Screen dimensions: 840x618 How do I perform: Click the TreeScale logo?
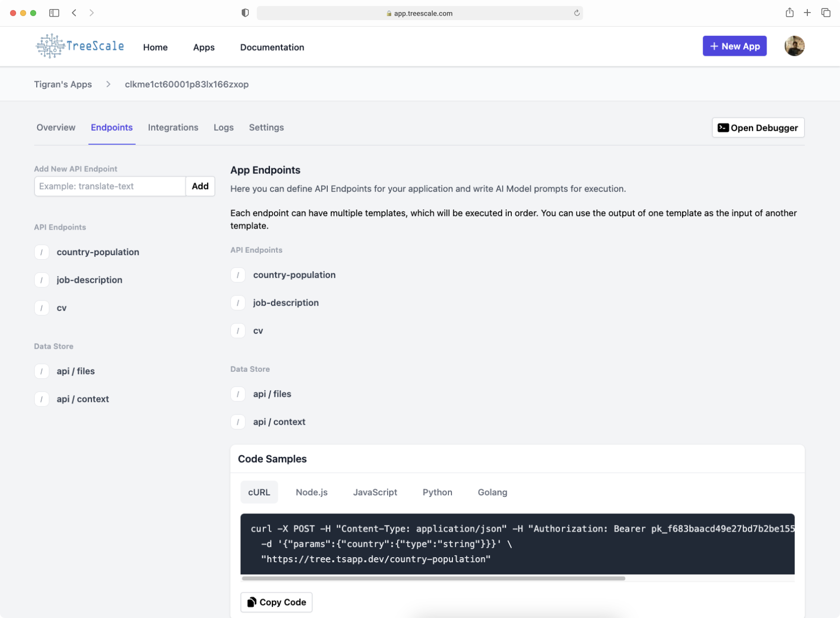click(80, 46)
